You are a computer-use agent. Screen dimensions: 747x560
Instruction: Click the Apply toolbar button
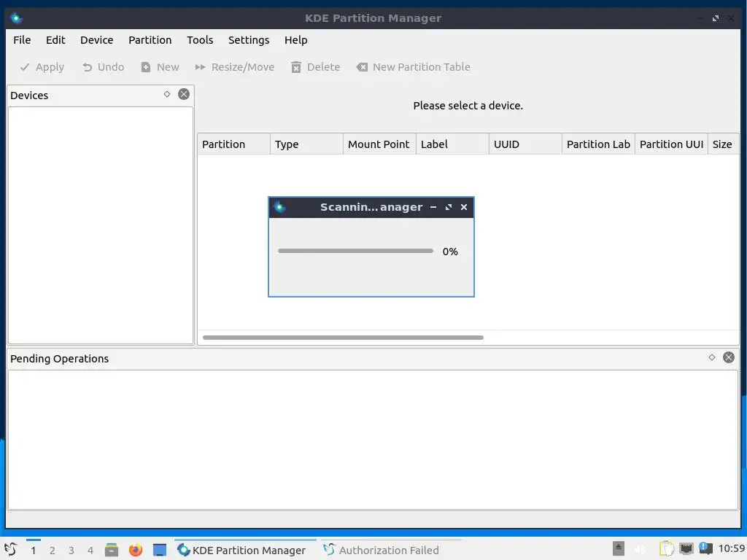tap(42, 67)
